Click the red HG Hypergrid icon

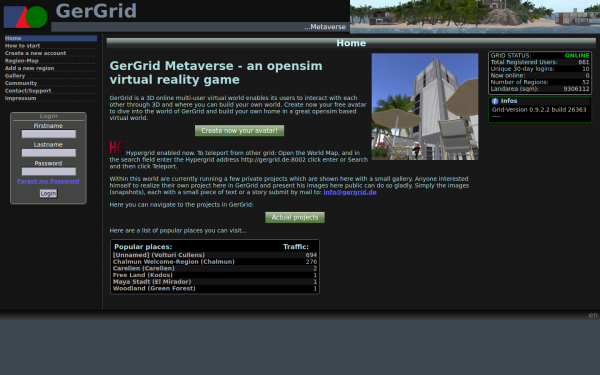117,147
